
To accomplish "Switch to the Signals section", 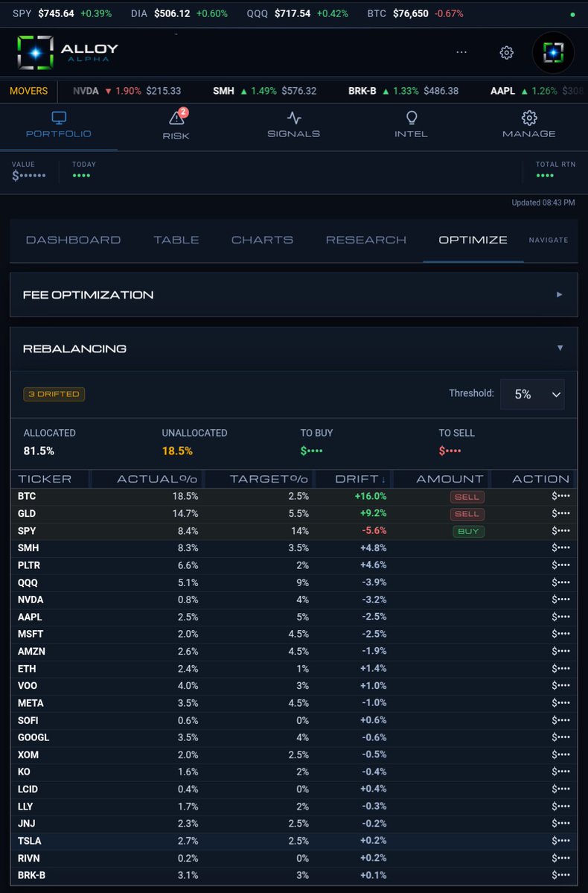I will 294,125.
